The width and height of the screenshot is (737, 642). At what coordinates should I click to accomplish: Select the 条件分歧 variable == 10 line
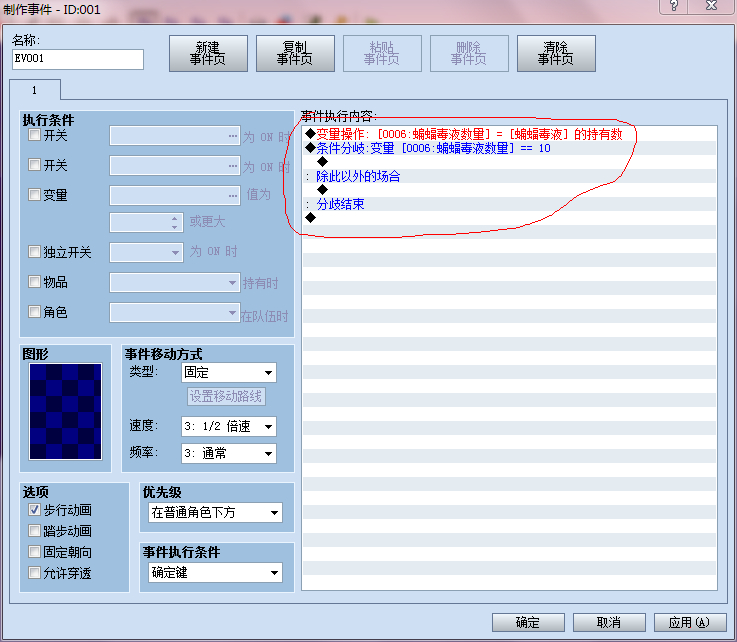510,148
